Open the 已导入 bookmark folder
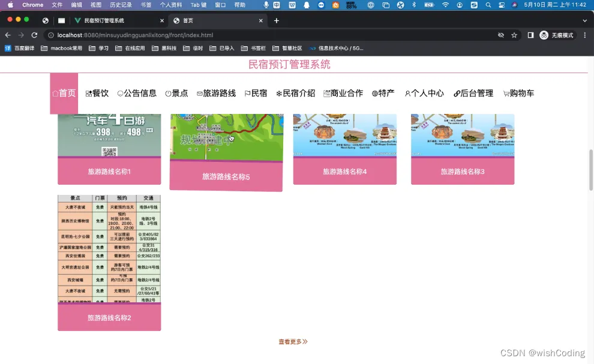The height and width of the screenshot is (364, 594). coord(222,48)
